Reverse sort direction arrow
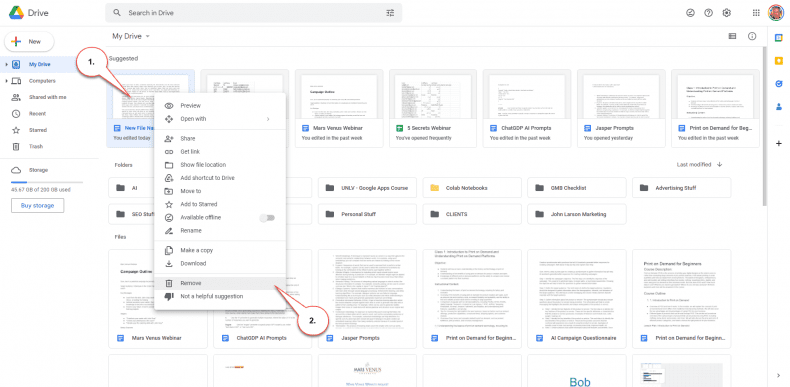This screenshot has width=790, height=387. tap(719, 164)
